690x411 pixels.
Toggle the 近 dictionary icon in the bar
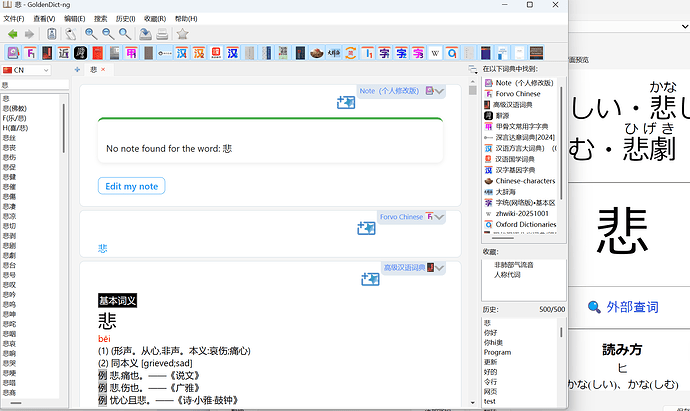point(64,53)
